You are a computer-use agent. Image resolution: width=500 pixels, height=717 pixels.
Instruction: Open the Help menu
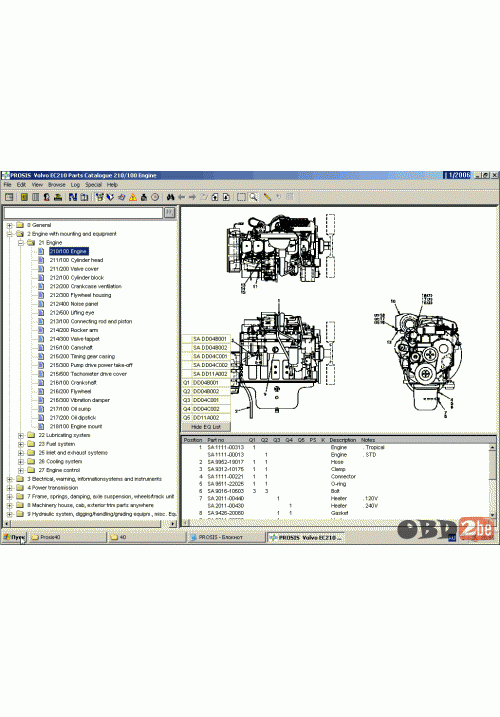point(112,185)
